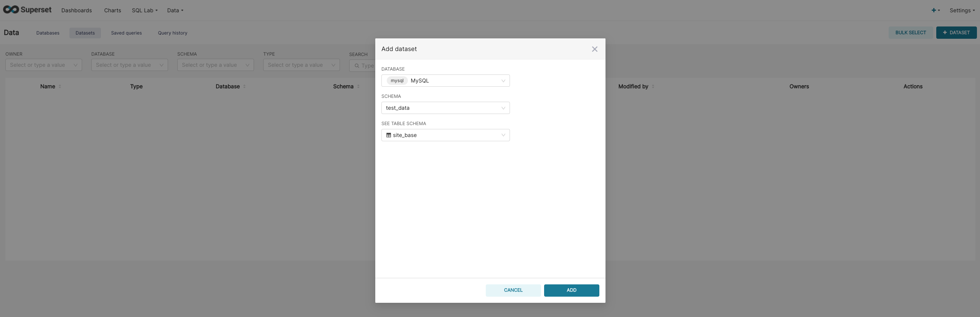
Task: Click the BULK SELECT button
Action: 911,33
